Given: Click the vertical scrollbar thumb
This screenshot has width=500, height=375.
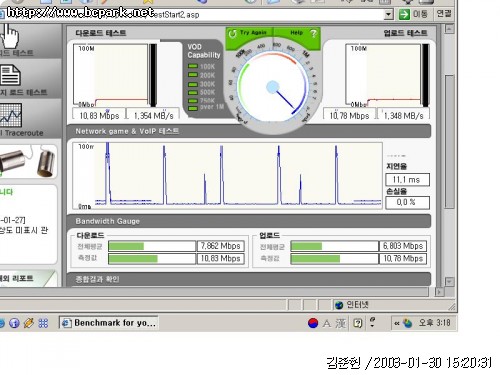Looking at the screenshot, I should [449, 142].
